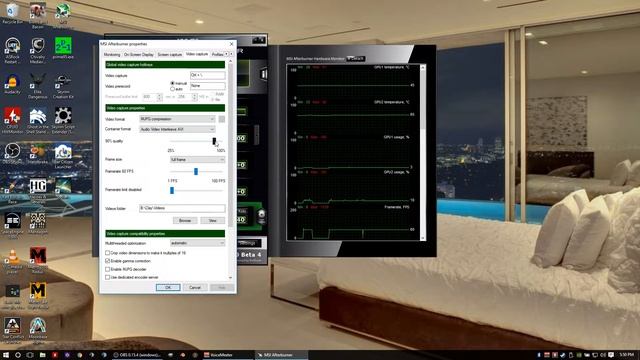Click the hardware monitor vertical scrollbar

click(422, 152)
